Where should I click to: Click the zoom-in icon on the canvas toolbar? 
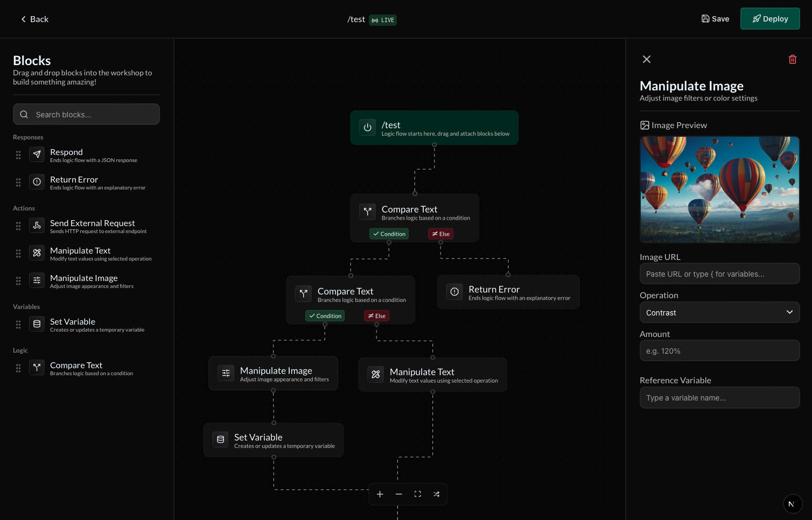pyautogui.click(x=380, y=494)
